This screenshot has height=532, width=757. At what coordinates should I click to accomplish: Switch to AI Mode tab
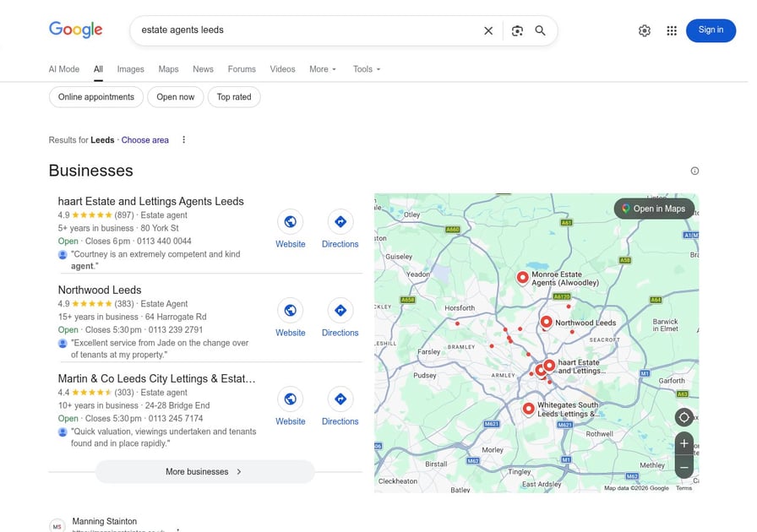pyautogui.click(x=63, y=69)
